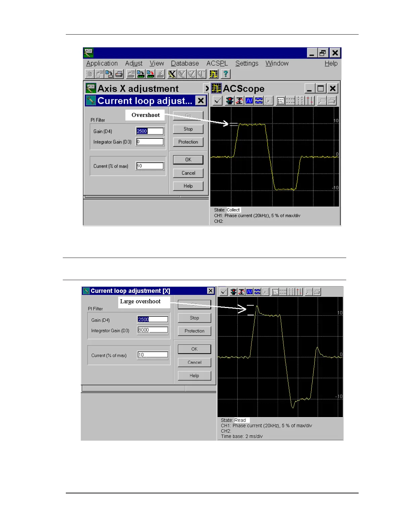Click the red-marker vertical lines icon in ACScope window
Image resolution: width=411 pixels, height=532 pixels.
tap(310, 100)
